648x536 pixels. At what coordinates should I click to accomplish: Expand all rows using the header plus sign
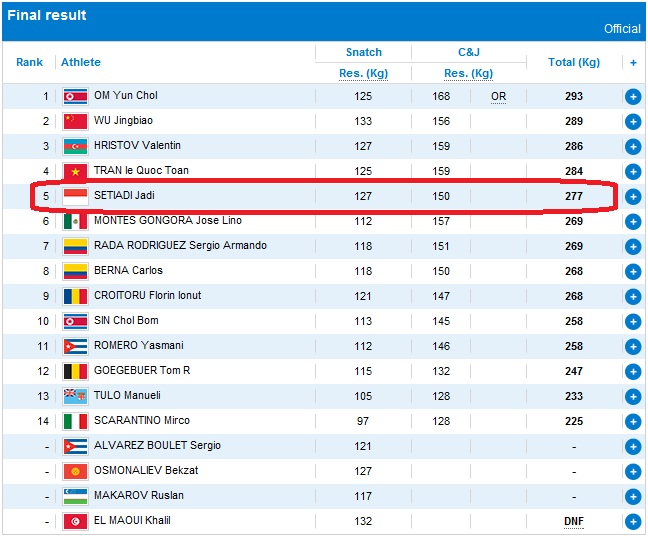pos(632,62)
